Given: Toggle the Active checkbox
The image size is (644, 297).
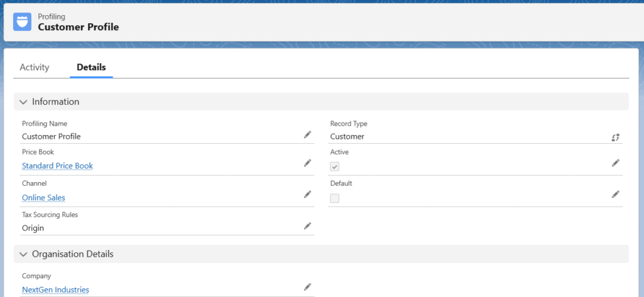Looking at the screenshot, I should point(335,167).
